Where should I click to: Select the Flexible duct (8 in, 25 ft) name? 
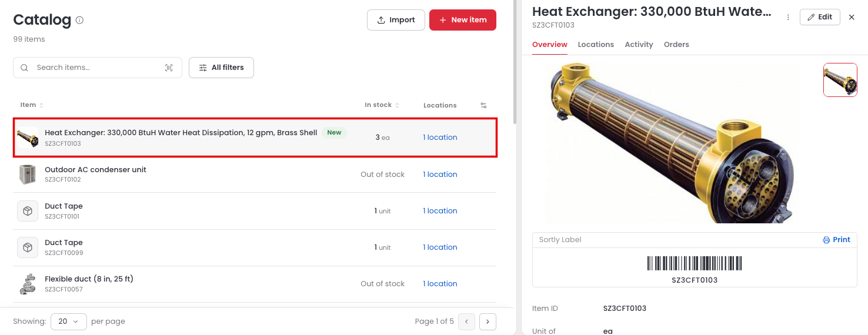click(89, 279)
